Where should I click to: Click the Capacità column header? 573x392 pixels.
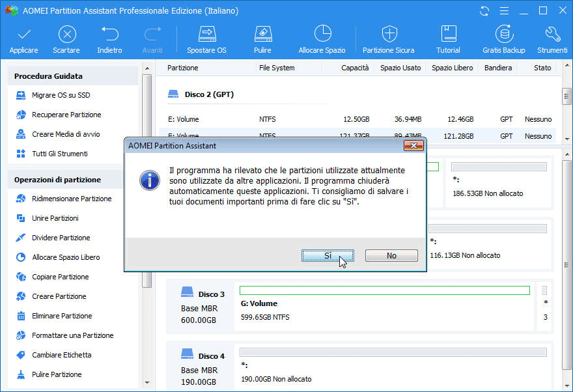tap(355, 68)
